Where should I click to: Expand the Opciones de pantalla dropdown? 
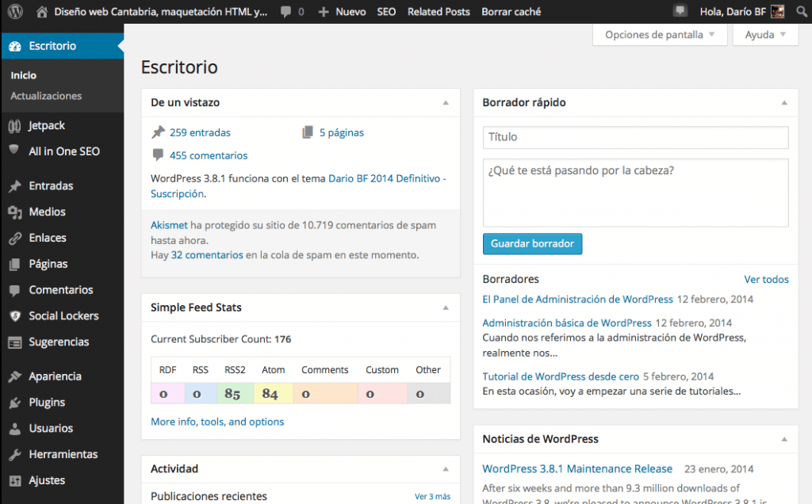pos(660,35)
